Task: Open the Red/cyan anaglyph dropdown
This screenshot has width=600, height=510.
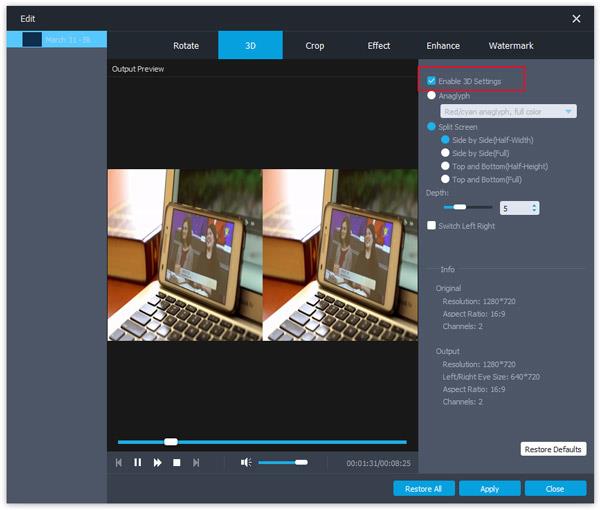Action: coord(508,111)
